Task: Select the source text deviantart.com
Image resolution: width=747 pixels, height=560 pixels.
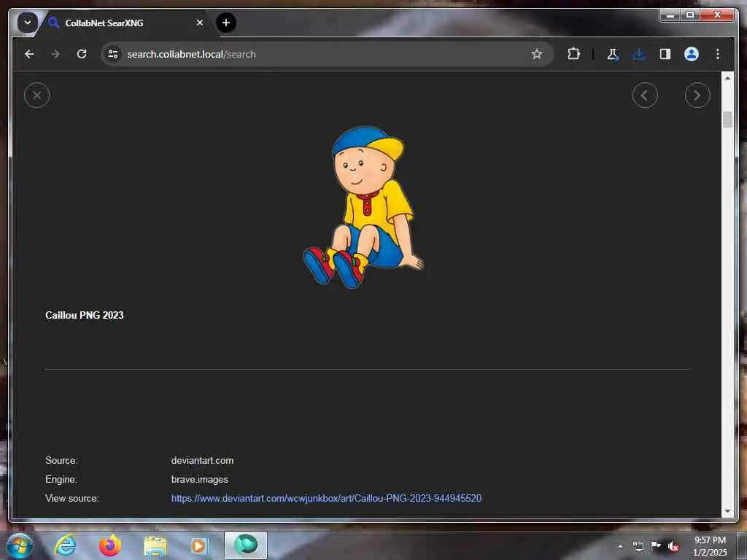Action: pyautogui.click(x=203, y=461)
